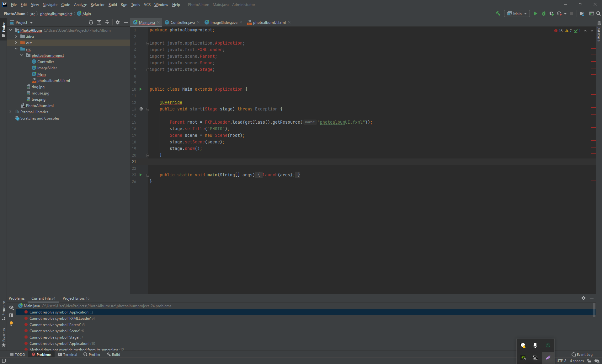602x364 pixels.
Task: Open the Terminal tool window
Action: coord(68,354)
